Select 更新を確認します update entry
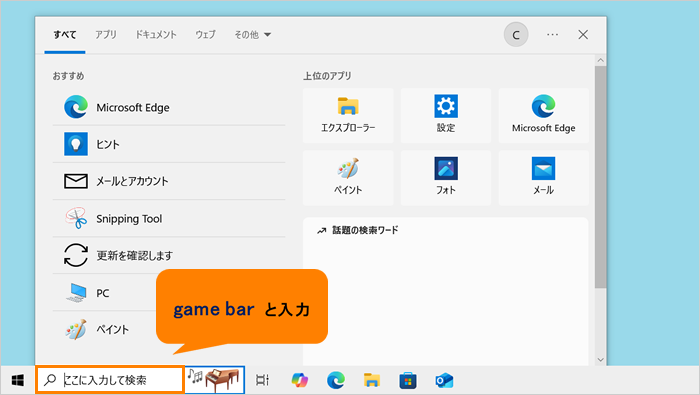 click(169, 255)
